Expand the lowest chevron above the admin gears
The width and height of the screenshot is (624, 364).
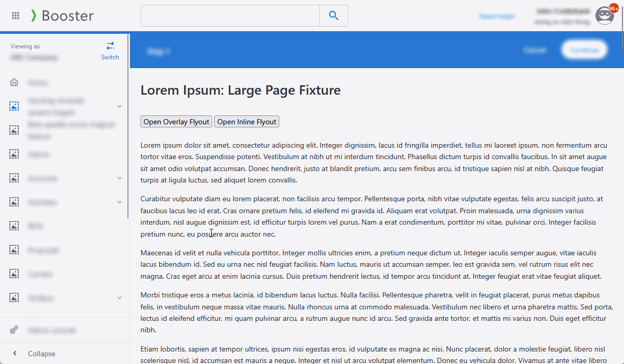[120, 297]
